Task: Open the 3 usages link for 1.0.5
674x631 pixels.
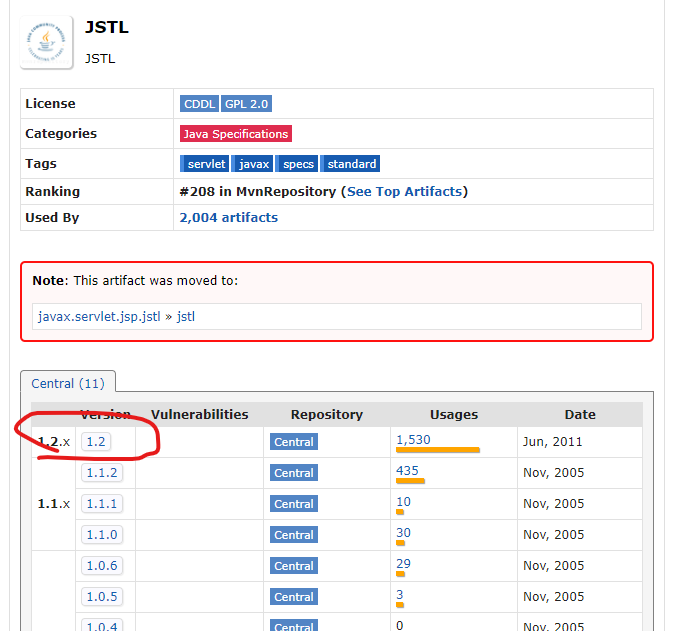Action: coord(400,594)
